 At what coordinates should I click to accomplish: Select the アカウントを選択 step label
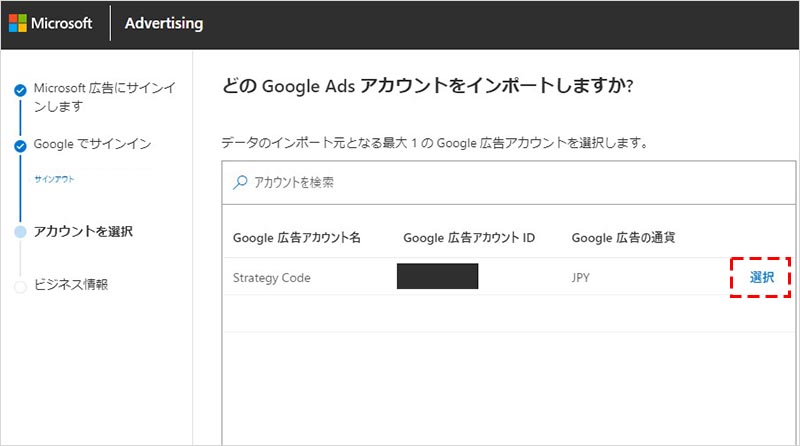click(x=83, y=232)
